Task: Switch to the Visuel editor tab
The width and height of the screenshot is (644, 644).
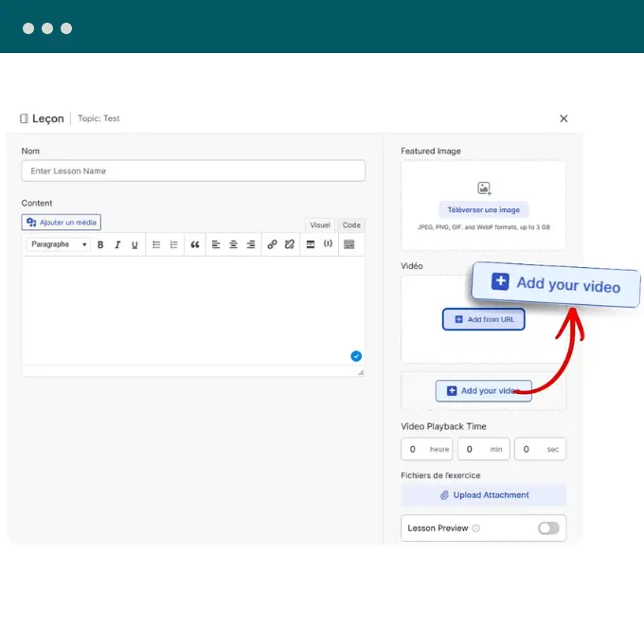Action: click(x=320, y=225)
